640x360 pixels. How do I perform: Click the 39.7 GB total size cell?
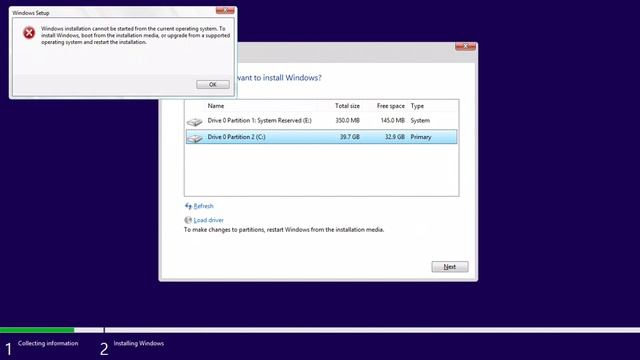[350, 137]
